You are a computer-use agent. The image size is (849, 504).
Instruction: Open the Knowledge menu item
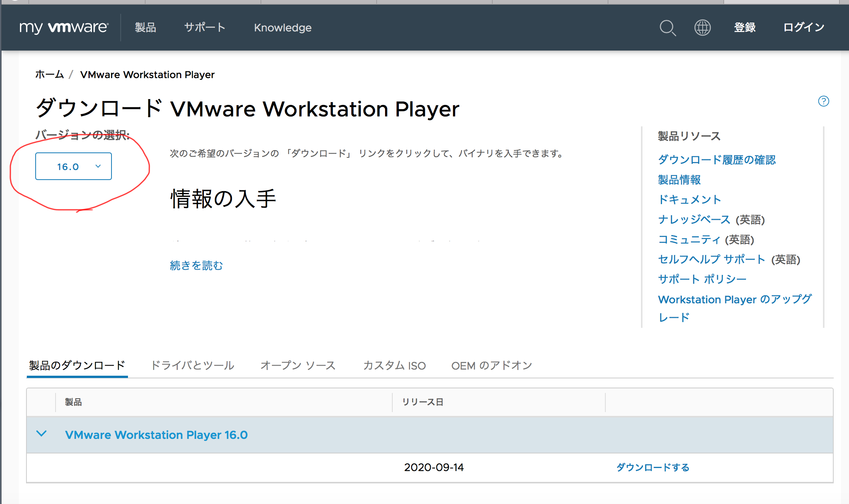tap(283, 28)
